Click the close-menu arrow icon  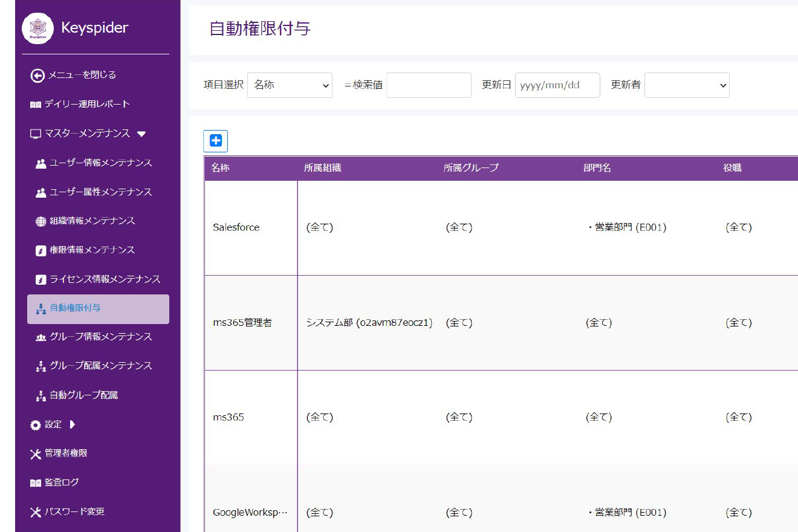37,75
